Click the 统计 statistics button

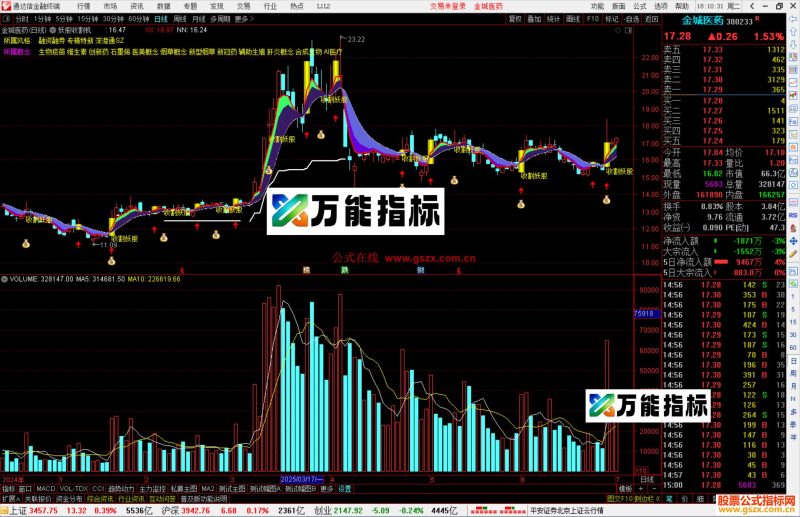click(x=554, y=19)
